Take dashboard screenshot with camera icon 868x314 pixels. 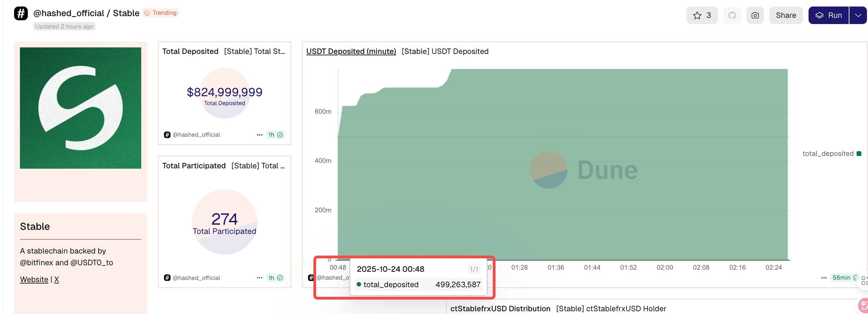click(755, 15)
